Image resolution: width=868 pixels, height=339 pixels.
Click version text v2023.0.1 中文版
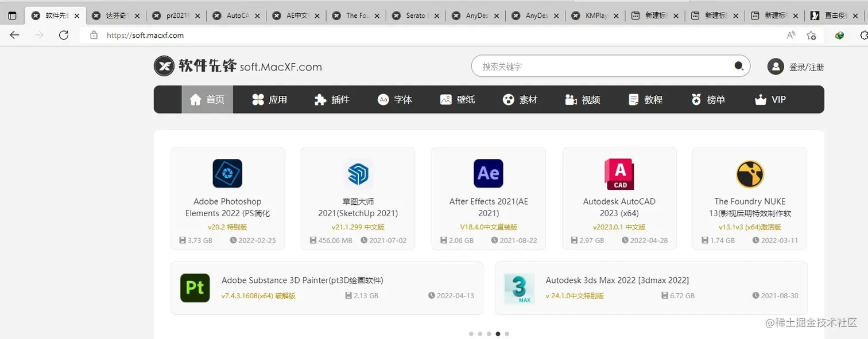[x=619, y=227]
